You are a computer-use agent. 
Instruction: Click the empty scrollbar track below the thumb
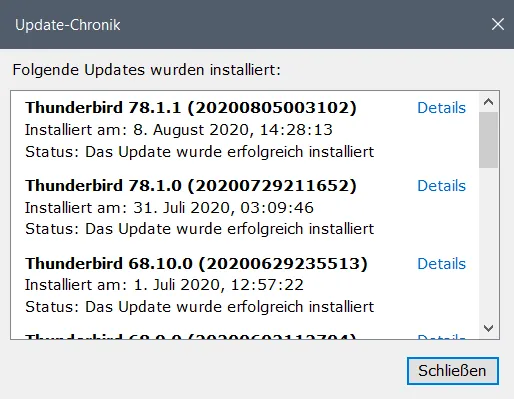click(x=488, y=243)
